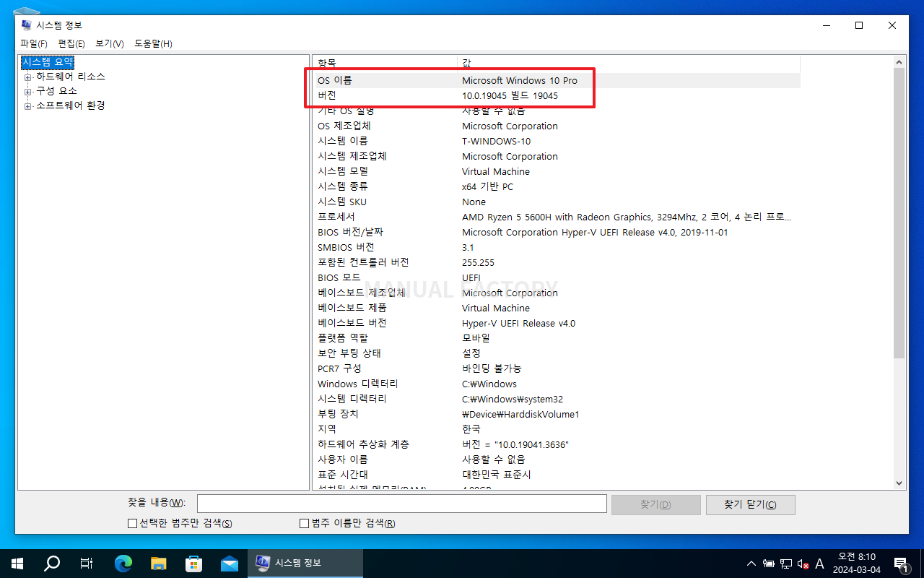Select the 베이스보드 제품 row
This screenshot has width=924, height=578.
[557, 308]
